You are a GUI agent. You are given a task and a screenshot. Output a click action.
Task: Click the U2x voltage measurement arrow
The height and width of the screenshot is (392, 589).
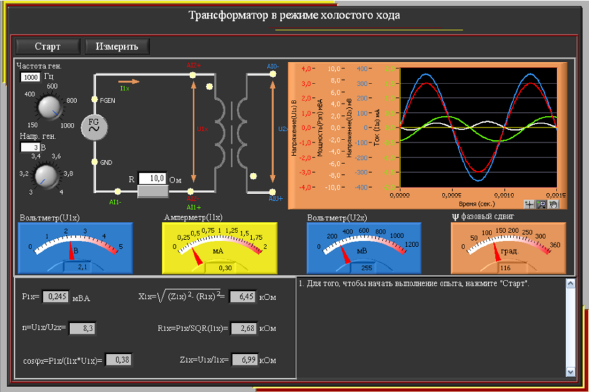point(273,131)
